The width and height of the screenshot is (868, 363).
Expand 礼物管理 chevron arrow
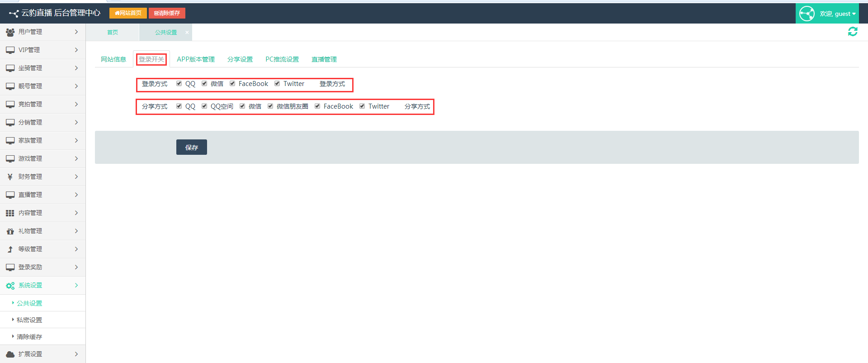coord(76,231)
